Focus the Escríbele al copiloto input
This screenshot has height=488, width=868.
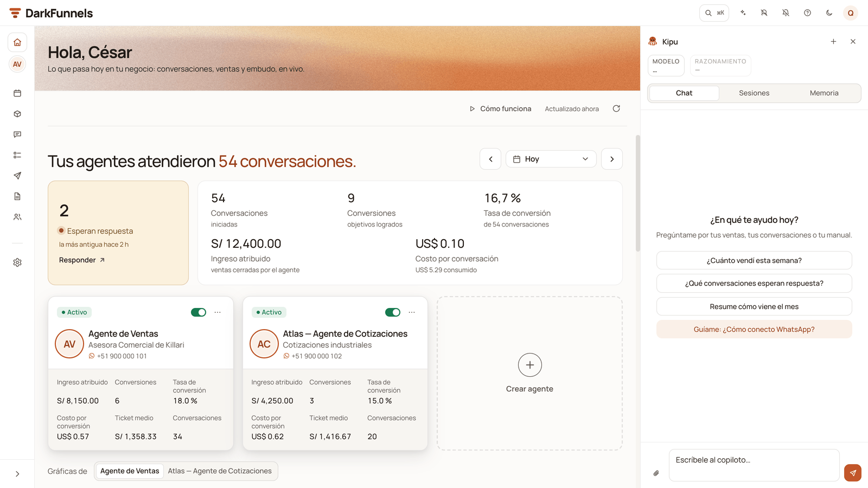pos(754,465)
